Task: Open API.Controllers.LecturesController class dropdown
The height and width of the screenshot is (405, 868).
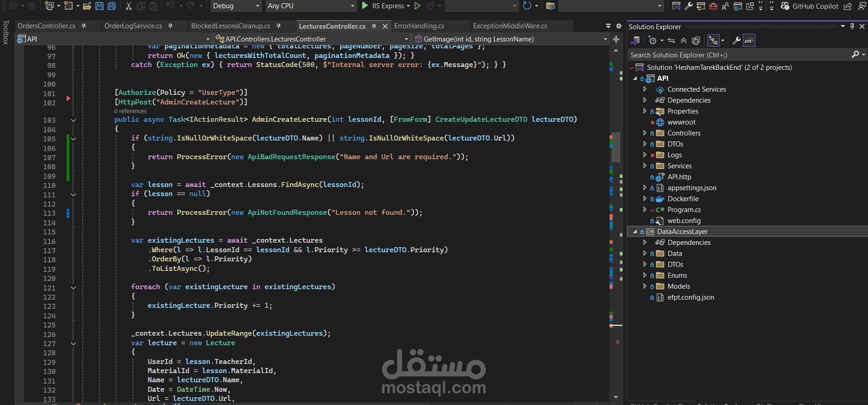Action: click(x=312, y=39)
